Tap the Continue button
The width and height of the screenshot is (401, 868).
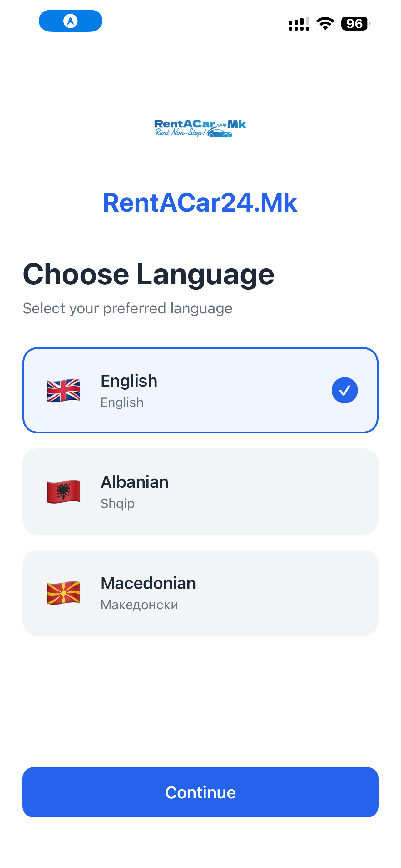200,792
